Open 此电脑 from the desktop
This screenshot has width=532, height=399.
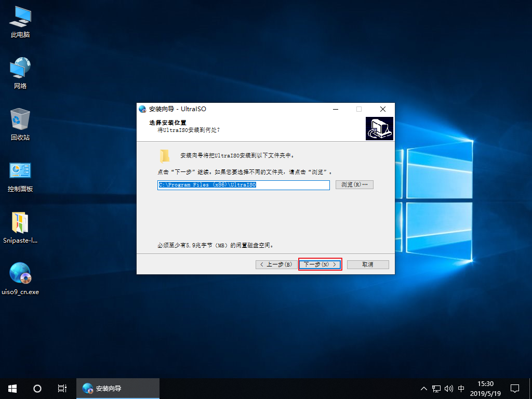tap(19, 17)
